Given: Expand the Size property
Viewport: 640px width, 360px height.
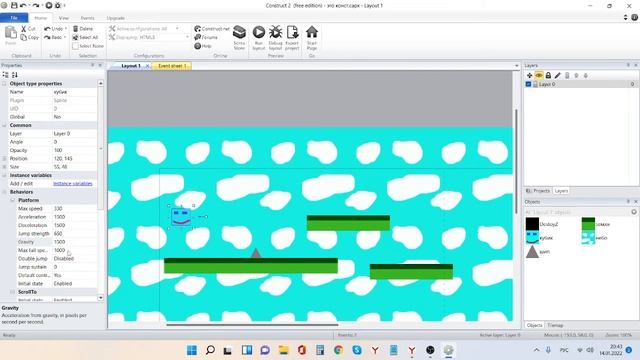Looking at the screenshot, I should (x=4, y=167).
